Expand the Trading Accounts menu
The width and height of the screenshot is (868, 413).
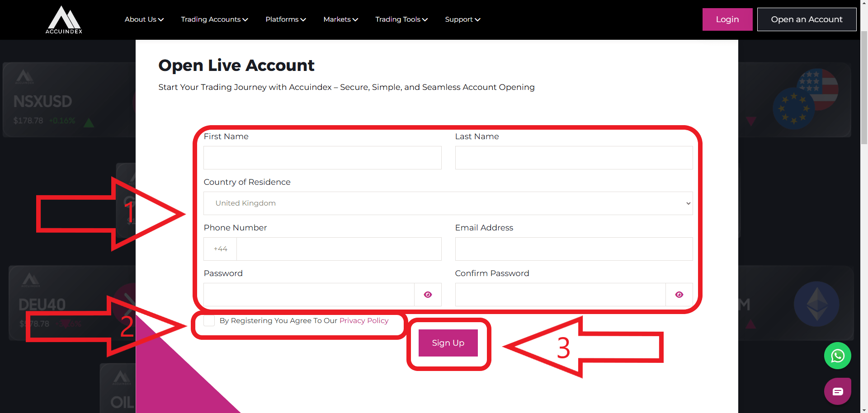[x=214, y=19]
